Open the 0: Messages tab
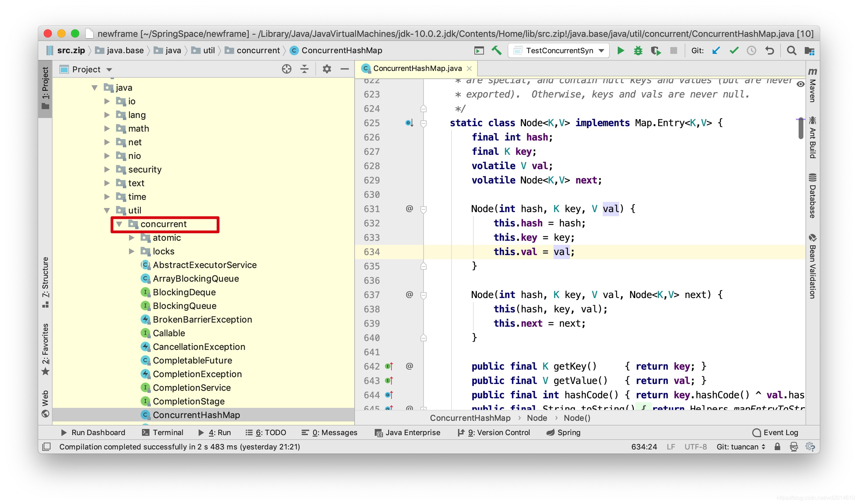Image resolution: width=858 pixels, height=504 pixels. point(329,432)
